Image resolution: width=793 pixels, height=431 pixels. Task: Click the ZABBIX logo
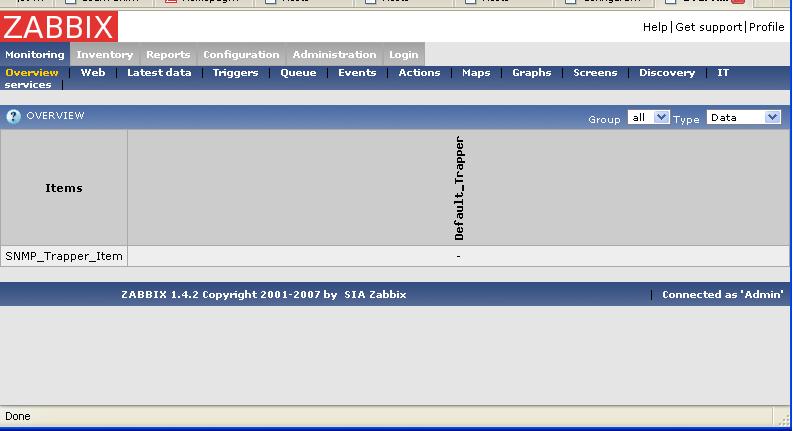(x=59, y=26)
